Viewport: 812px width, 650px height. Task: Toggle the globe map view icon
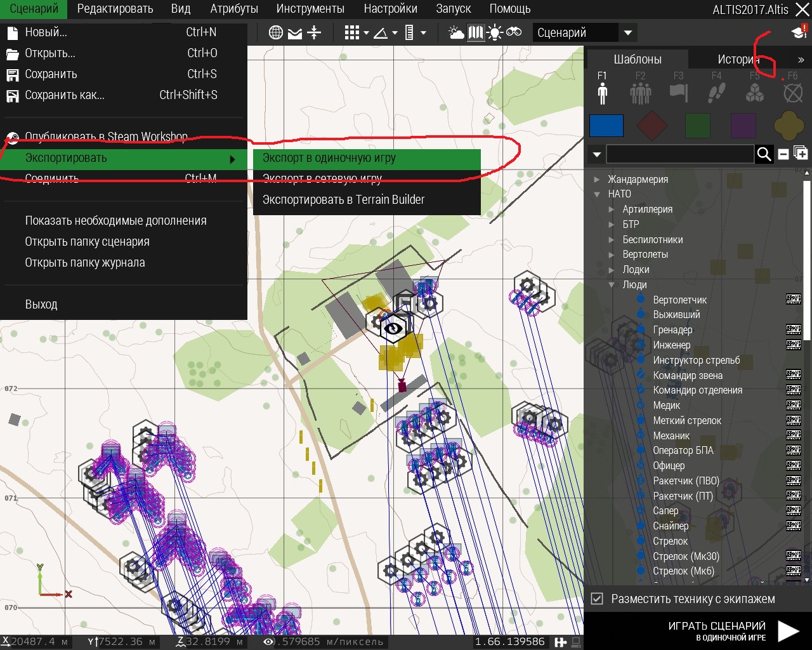276,33
